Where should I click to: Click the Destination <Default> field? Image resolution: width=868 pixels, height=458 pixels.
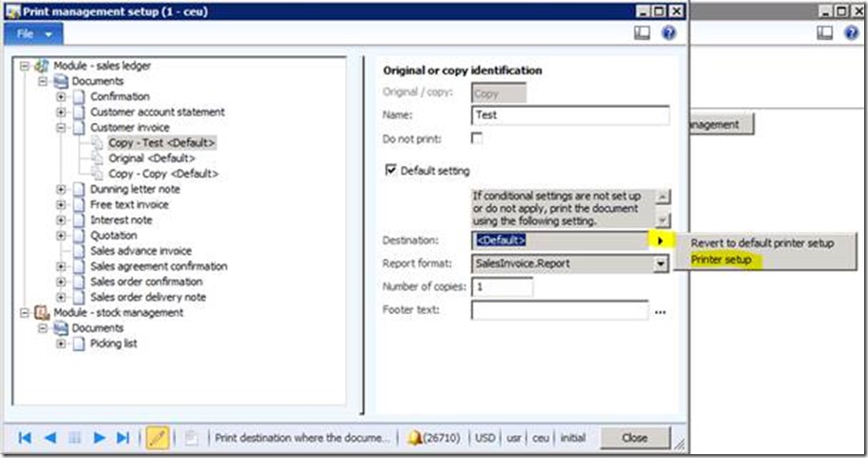click(x=560, y=240)
